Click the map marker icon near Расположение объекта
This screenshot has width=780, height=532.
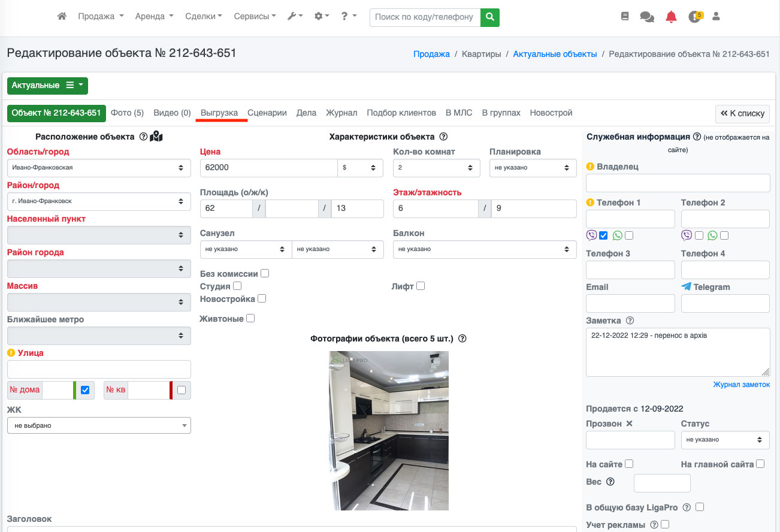tap(156, 137)
